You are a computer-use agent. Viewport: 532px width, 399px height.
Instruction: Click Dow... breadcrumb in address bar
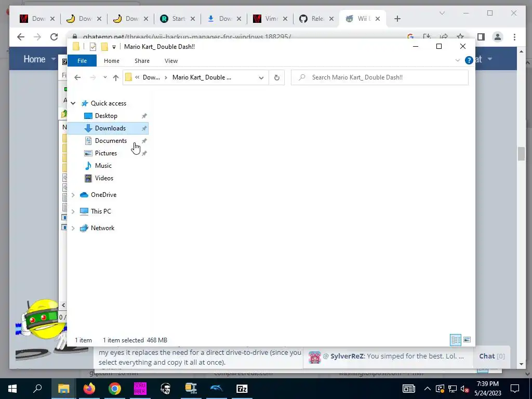(151, 77)
